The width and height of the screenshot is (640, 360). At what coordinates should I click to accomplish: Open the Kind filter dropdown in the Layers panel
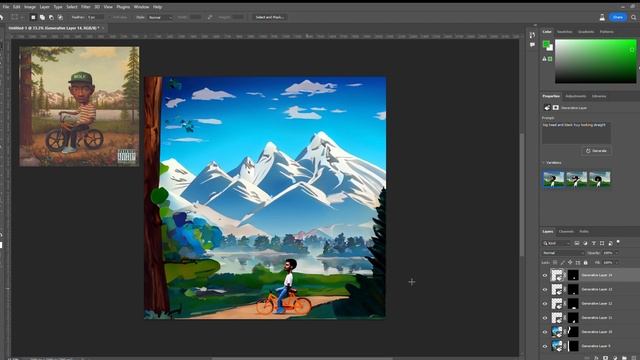point(556,243)
